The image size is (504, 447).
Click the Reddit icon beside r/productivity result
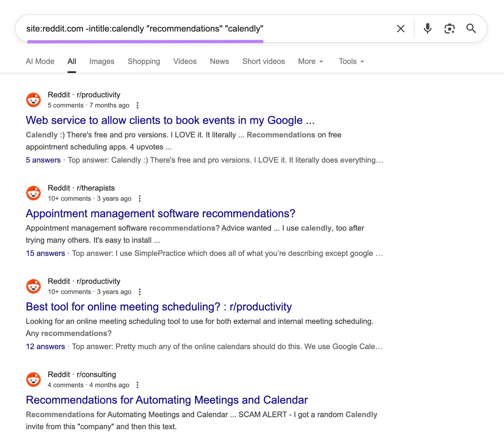(x=33, y=99)
